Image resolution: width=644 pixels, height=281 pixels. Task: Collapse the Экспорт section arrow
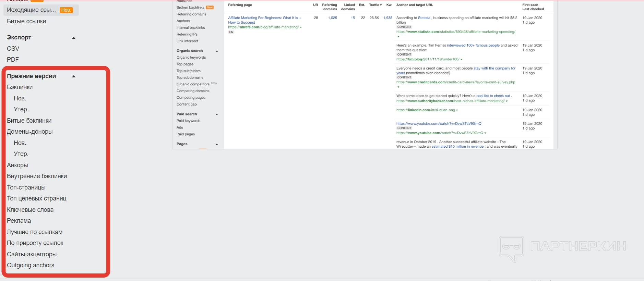pyautogui.click(x=74, y=38)
